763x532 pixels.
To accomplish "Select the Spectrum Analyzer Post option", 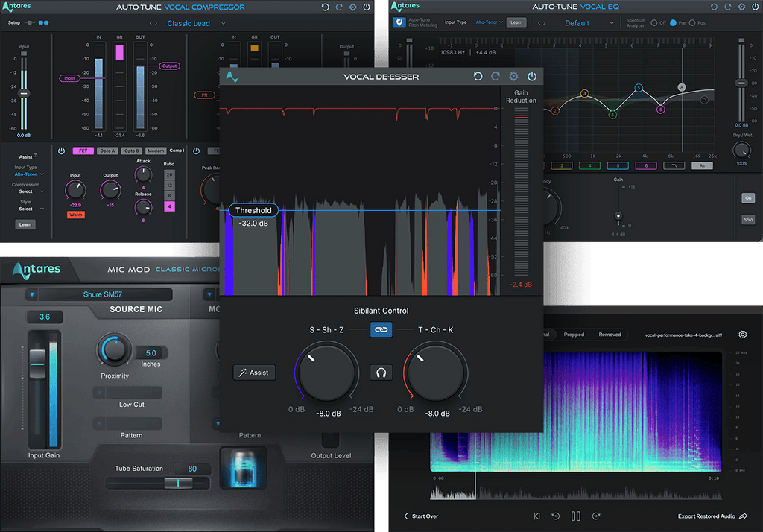I will (692, 23).
